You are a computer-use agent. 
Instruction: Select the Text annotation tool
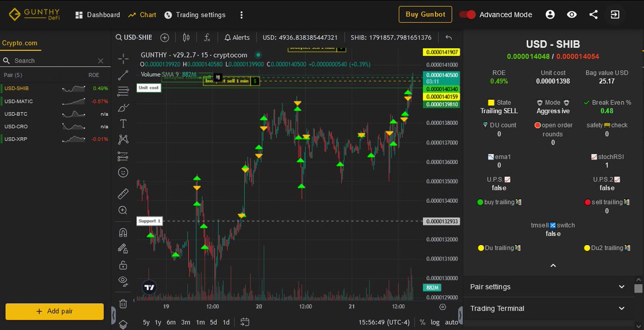tap(123, 123)
